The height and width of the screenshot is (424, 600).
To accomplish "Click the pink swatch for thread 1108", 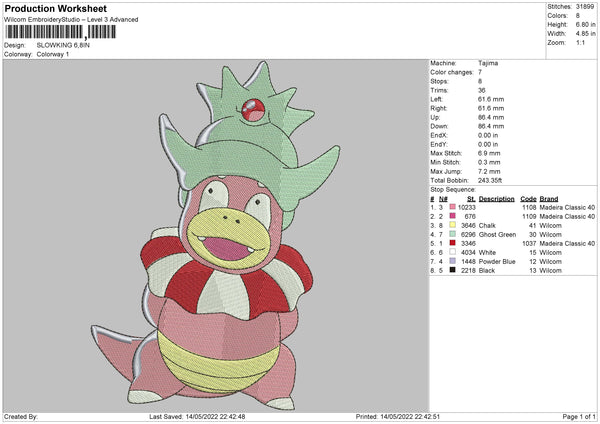I will pyautogui.click(x=453, y=207).
